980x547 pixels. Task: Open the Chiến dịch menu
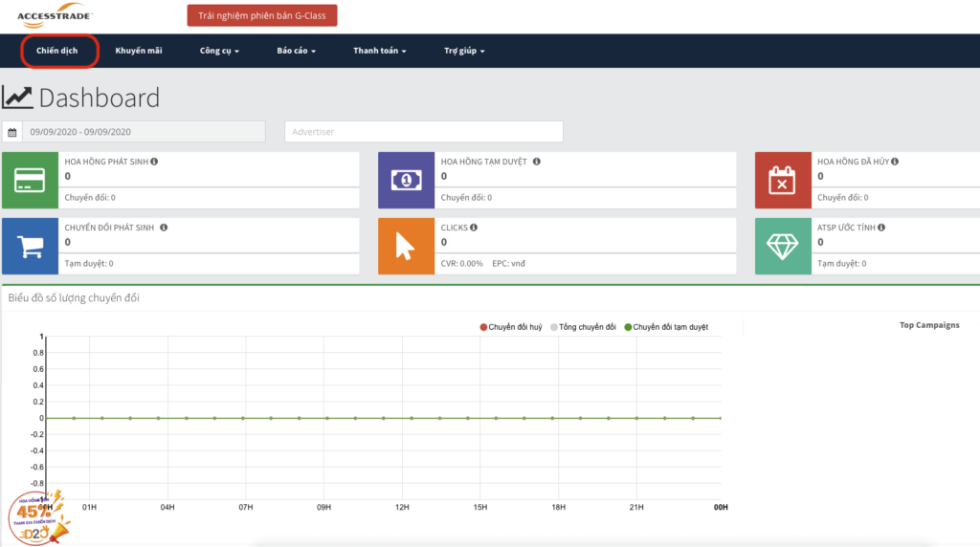pyautogui.click(x=56, y=51)
